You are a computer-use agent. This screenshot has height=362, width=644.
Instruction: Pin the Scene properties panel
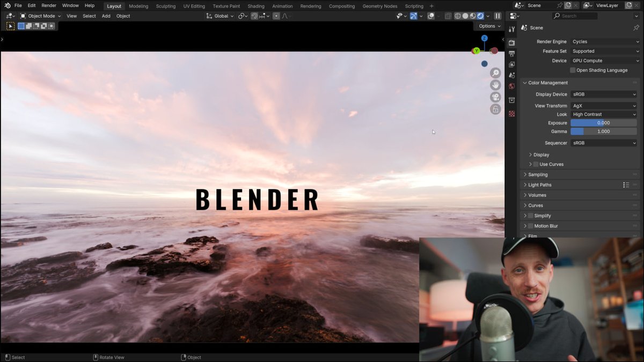click(x=636, y=28)
